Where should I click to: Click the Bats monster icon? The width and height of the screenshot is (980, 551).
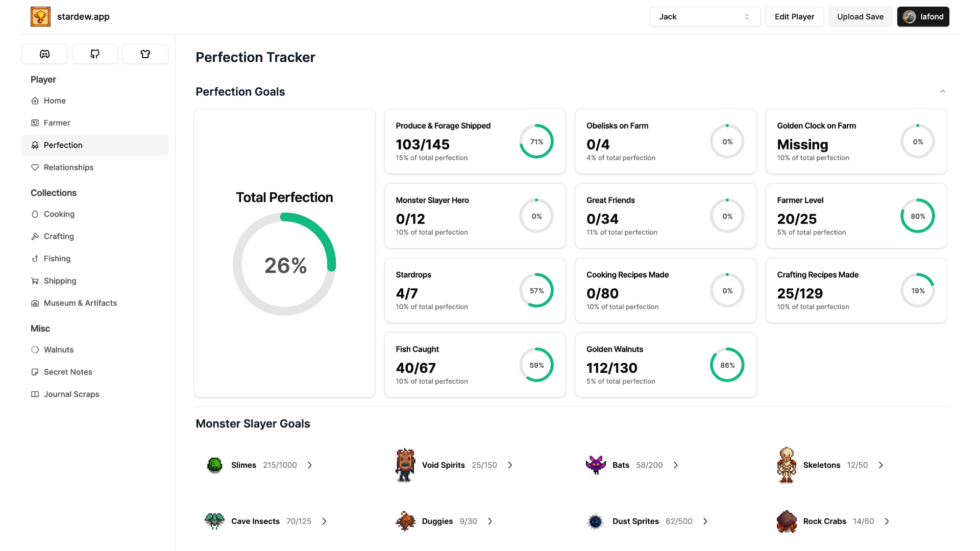point(596,465)
